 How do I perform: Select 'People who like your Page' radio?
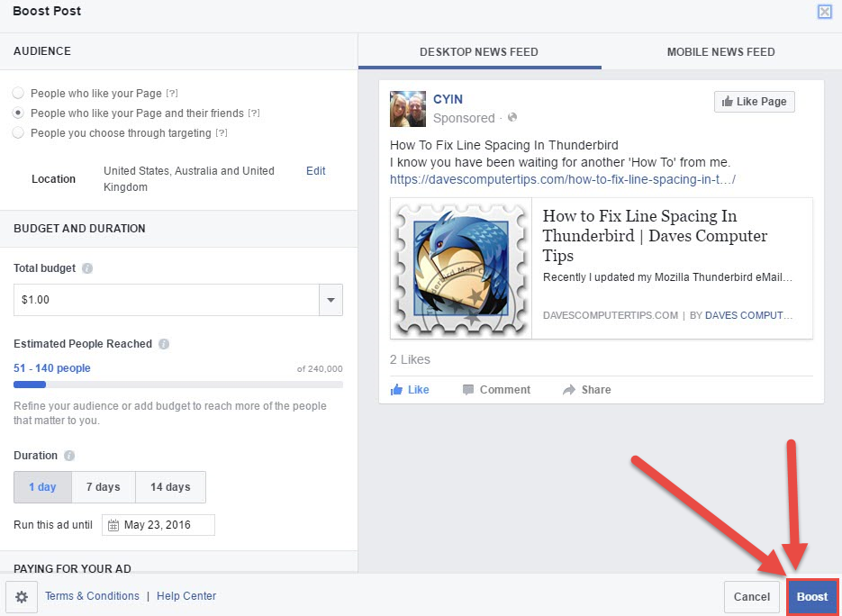click(x=18, y=94)
